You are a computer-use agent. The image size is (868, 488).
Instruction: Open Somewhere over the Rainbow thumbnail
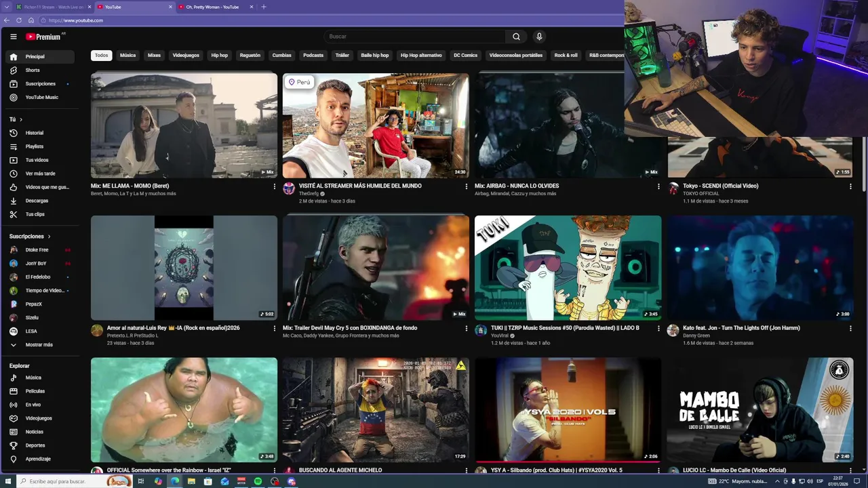coord(184,410)
